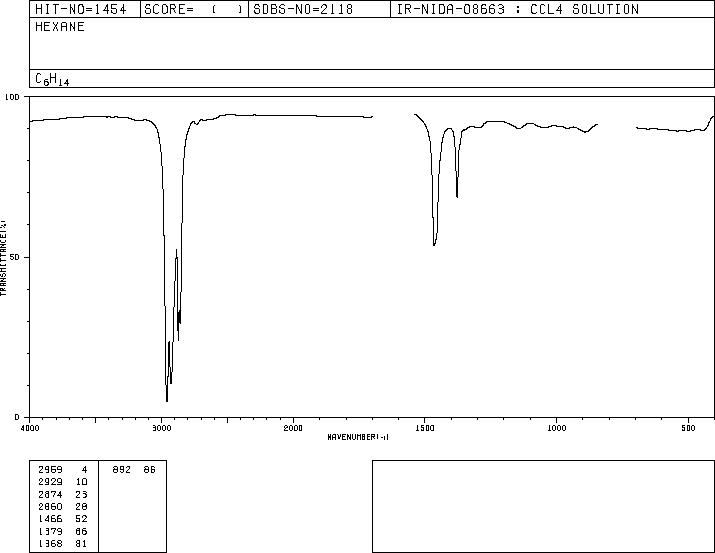Image resolution: width=715 pixels, height=553 pixels.
Task: Select the molecular formula C6H14
Action: coord(52,80)
